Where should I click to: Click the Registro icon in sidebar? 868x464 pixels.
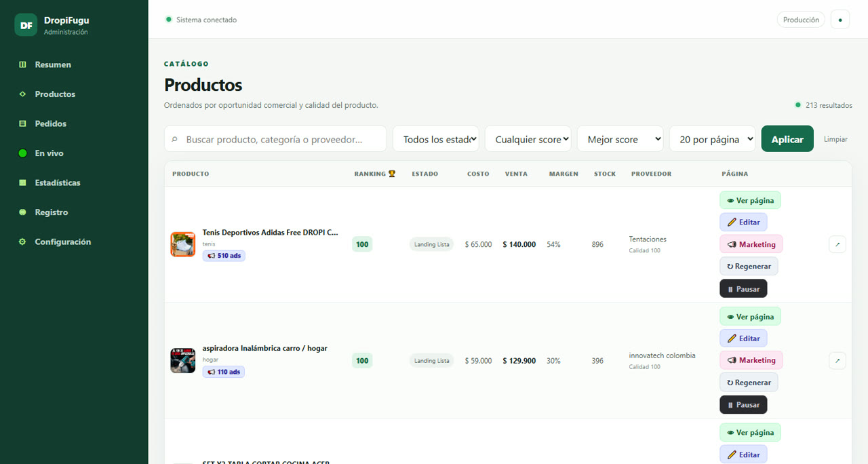[x=22, y=212]
